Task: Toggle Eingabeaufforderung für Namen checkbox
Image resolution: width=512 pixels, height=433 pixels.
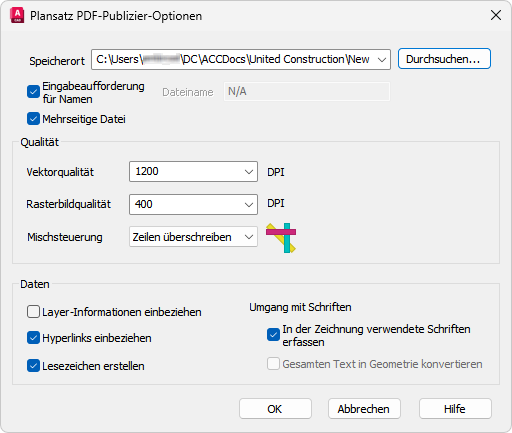Action: click(x=33, y=92)
